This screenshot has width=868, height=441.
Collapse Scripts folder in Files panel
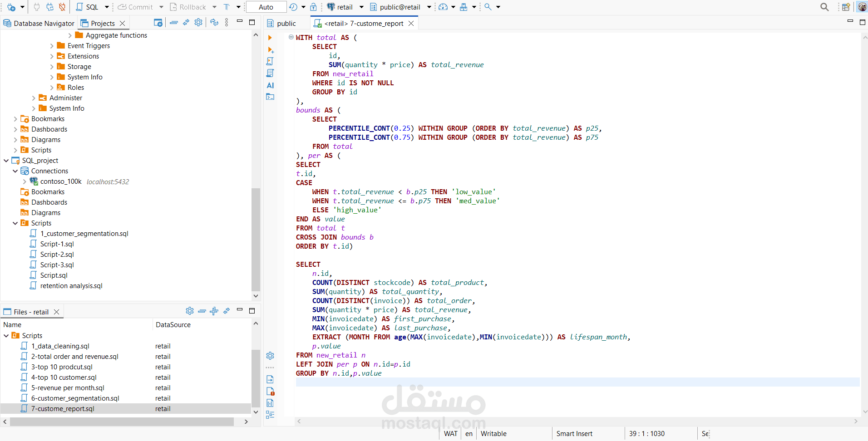point(6,336)
